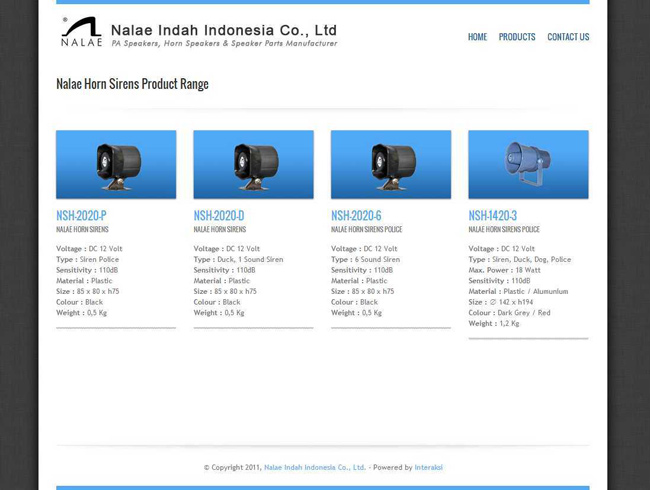
Task: Click the text Type : Siren, Duck, Dog, Police
Action: click(x=519, y=260)
